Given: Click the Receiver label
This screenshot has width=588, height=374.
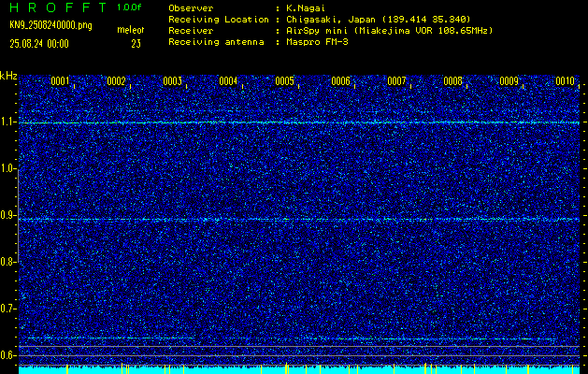Looking at the screenshot, I should click(191, 31).
